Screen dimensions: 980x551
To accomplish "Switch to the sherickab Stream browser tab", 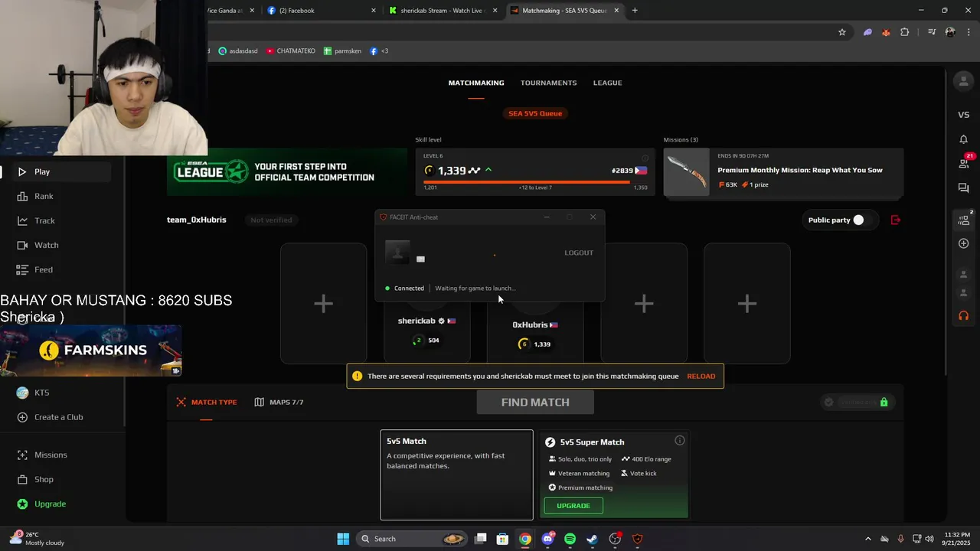I will (x=443, y=11).
